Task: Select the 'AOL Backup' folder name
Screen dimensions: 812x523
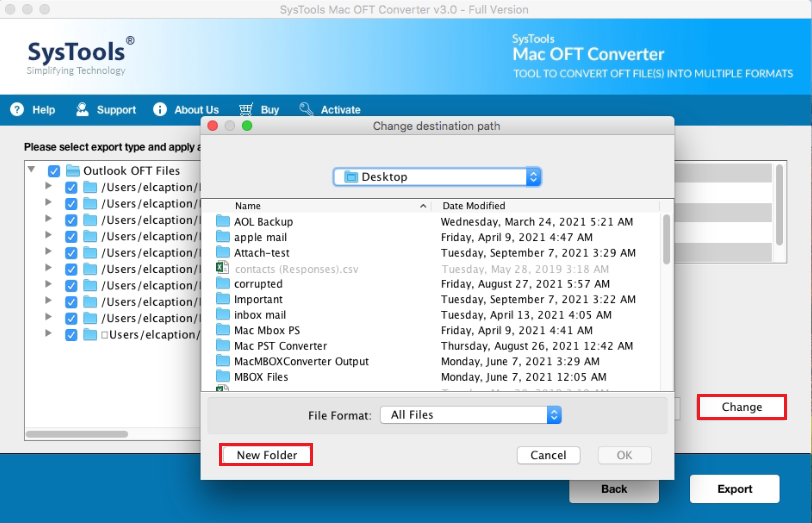Action: 263,222
